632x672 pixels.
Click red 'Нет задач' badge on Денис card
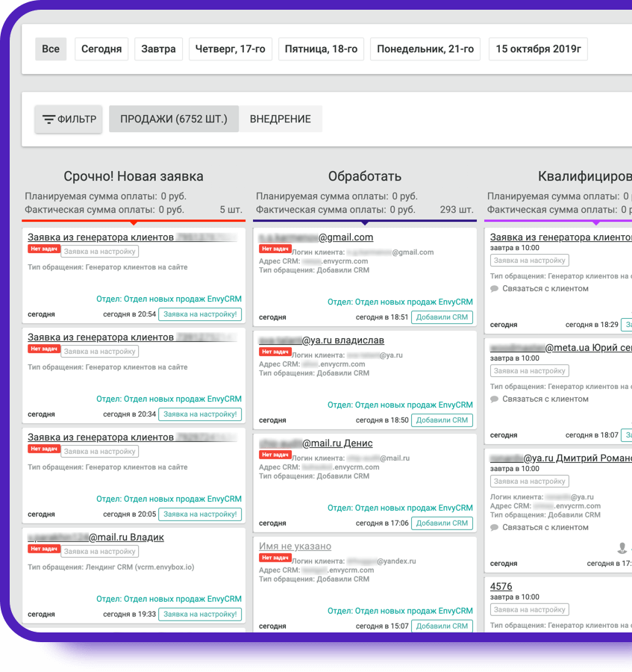275,455
